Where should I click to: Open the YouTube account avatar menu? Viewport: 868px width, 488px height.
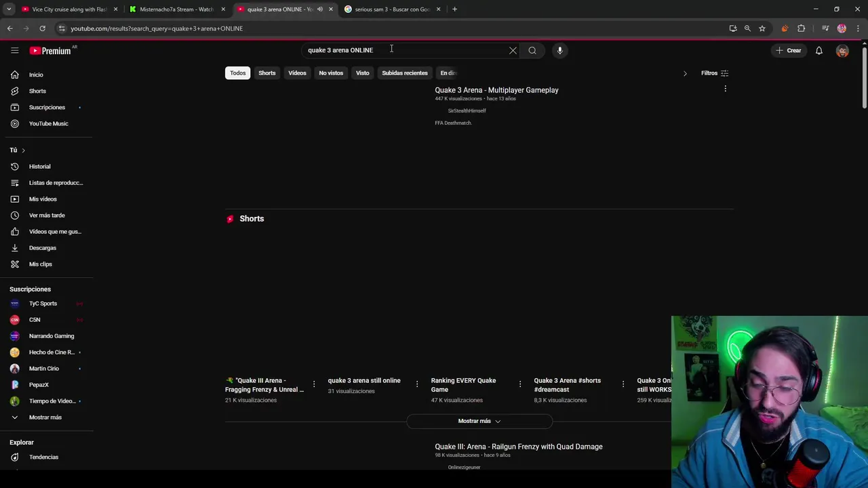(842, 50)
